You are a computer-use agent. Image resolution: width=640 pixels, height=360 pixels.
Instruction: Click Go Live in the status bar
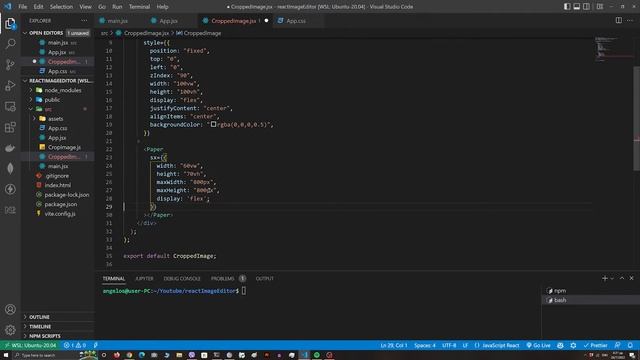click(x=538, y=345)
